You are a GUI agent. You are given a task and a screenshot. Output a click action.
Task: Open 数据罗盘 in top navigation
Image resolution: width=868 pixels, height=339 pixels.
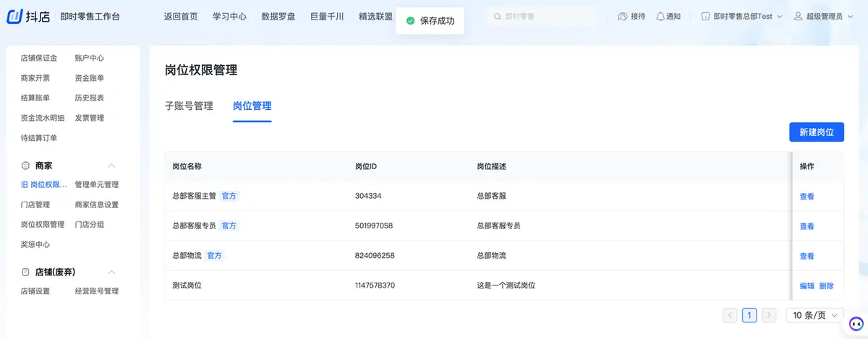pyautogui.click(x=278, y=16)
